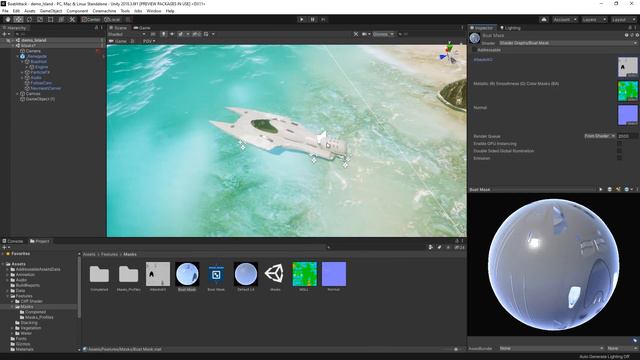This screenshot has height=360, width=640.
Task: Select the Canvas object in Hierarchy
Action: 33,93
